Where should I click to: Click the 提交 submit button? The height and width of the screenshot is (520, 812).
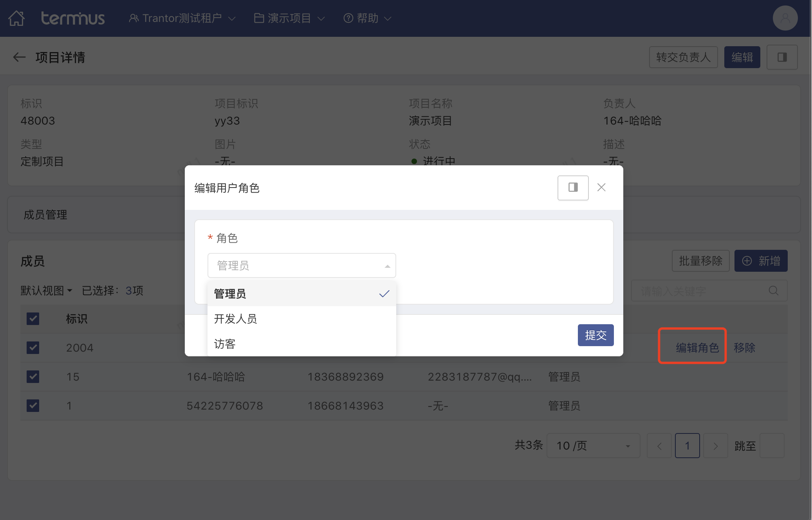point(595,335)
